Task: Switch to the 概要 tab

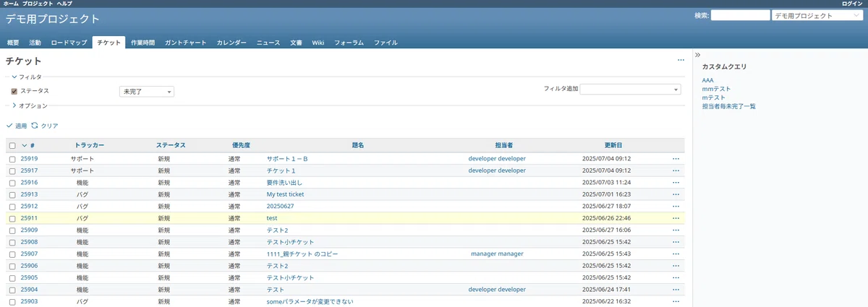Action: [x=13, y=43]
